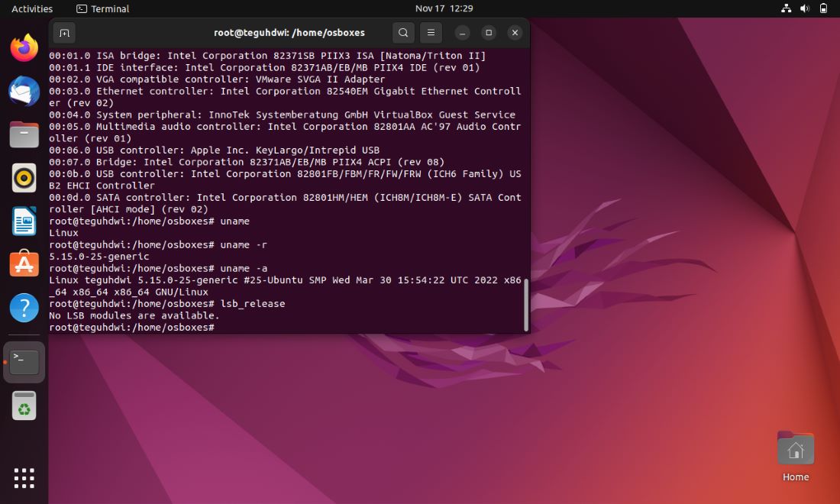Viewport: 840px width, 504px height.
Task: Open LibreOffice Writer from the dock
Action: tap(24, 221)
